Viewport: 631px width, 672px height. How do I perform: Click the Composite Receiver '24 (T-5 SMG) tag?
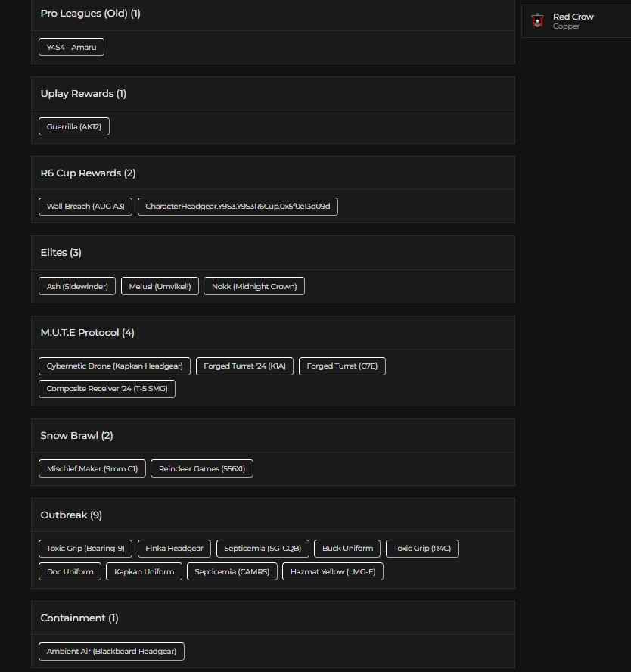107,389
